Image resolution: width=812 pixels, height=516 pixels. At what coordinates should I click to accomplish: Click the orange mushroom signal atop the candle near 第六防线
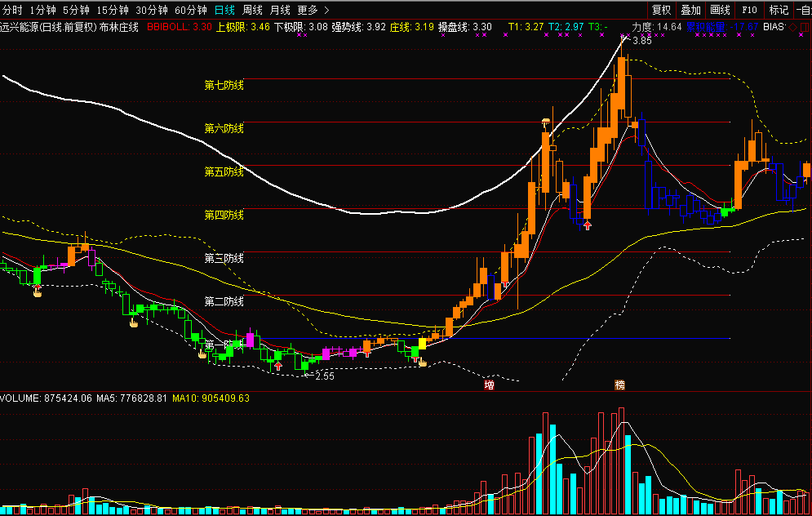click(546, 122)
